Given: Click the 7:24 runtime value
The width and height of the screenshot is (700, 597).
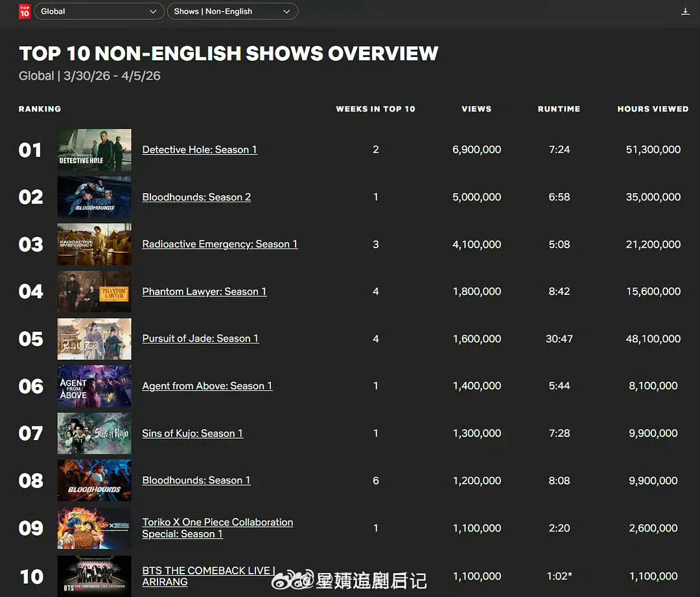Looking at the screenshot, I should coord(559,150).
